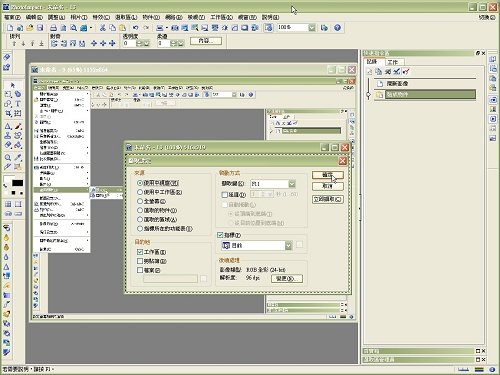Open the 調整 menu
The height and width of the screenshot is (375, 500).
click(56, 17)
